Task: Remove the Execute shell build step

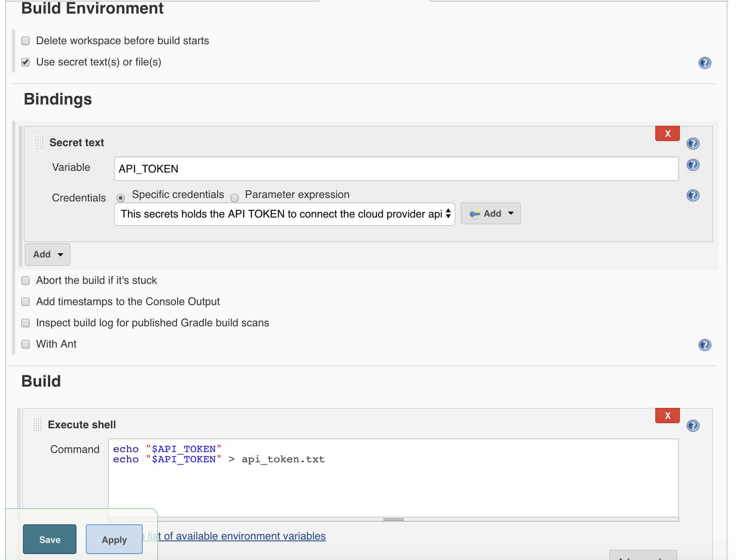Action: [x=667, y=416]
